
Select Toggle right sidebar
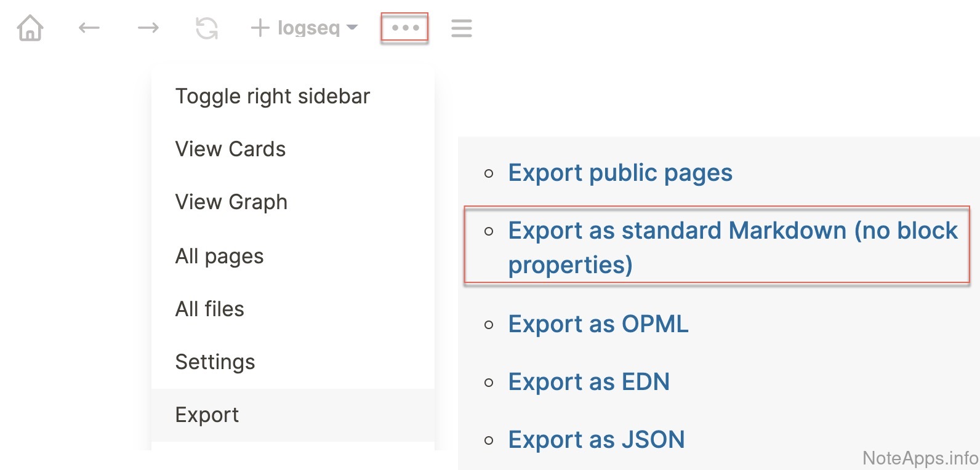coord(273,97)
